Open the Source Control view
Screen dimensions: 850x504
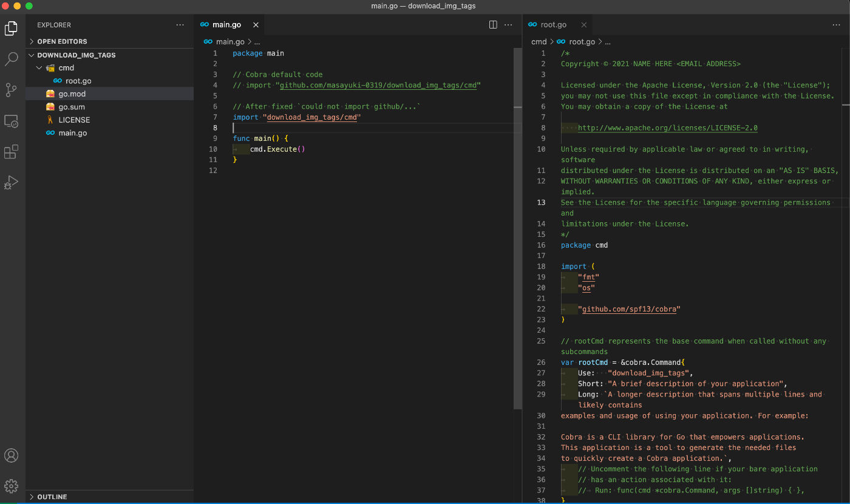click(x=12, y=90)
